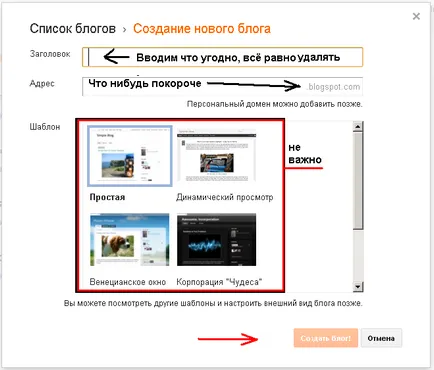
Task: Click the Корпорация "Чудеса" label text
Action: click(x=219, y=282)
